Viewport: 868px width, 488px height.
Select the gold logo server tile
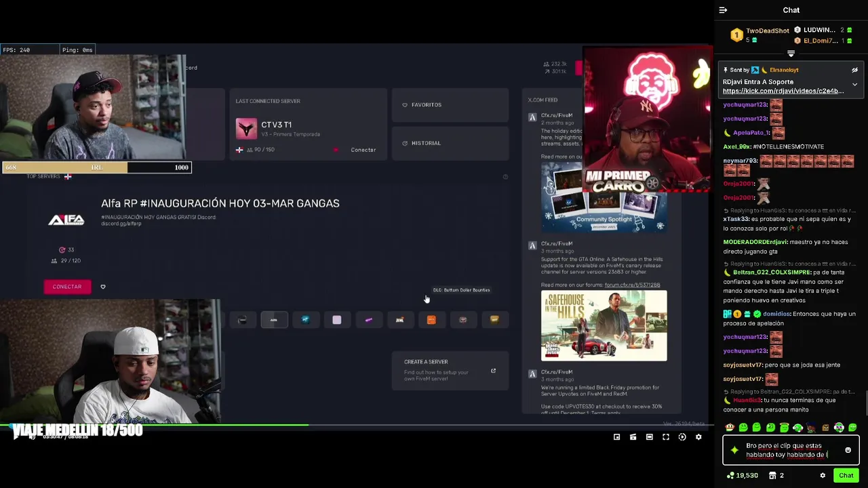coord(494,320)
